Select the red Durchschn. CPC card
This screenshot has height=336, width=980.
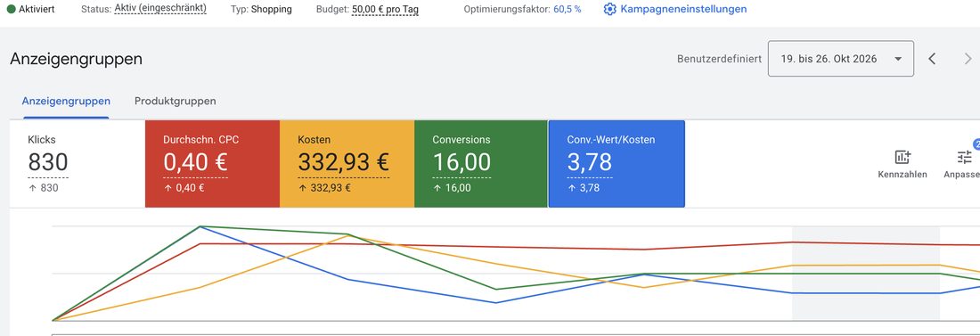coord(213,163)
